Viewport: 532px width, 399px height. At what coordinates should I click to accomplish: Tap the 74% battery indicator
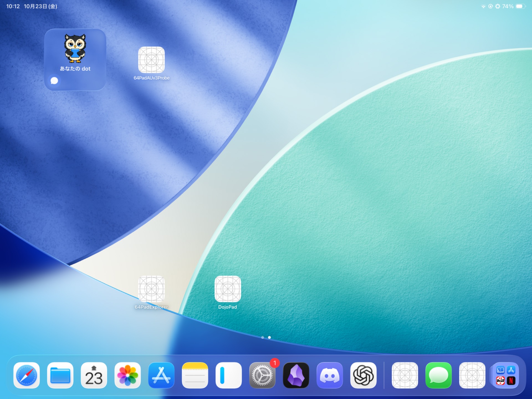point(513,6)
